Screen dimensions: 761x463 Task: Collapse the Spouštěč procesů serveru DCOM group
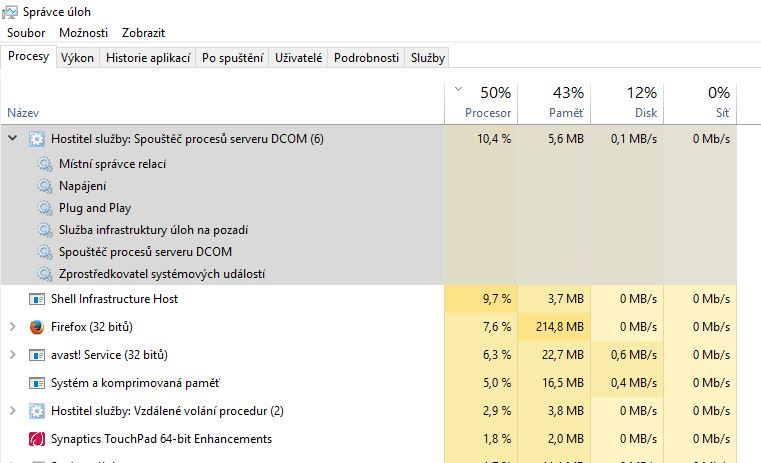[13, 139]
